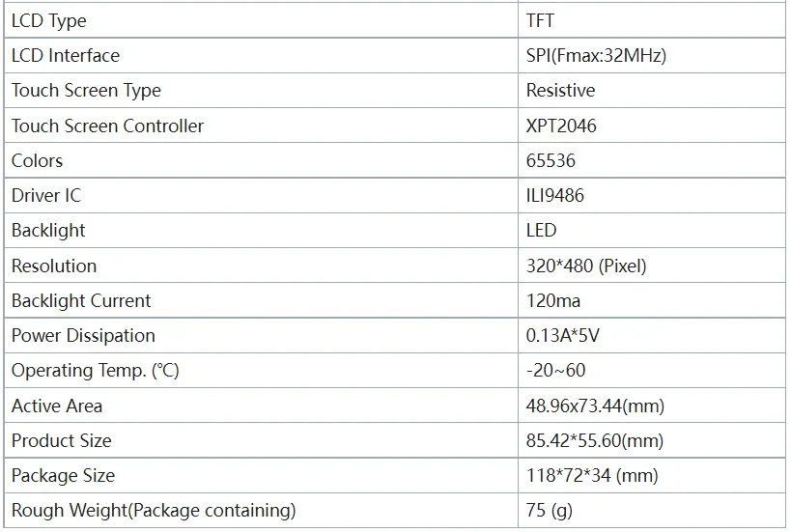Select the XPT2046 controller value
Screen dimensions: 791x532
pyautogui.click(x=563, y=126)
